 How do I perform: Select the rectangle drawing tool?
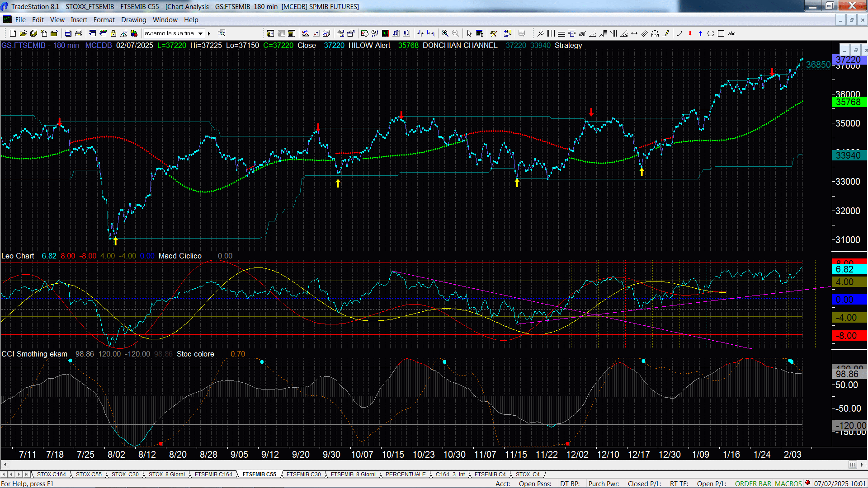pos(721,33)
